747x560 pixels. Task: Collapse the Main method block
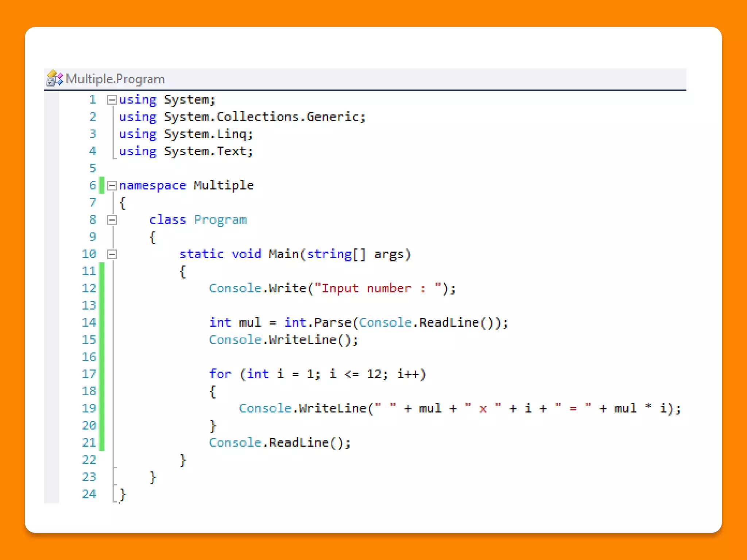(x=112, y=254)
